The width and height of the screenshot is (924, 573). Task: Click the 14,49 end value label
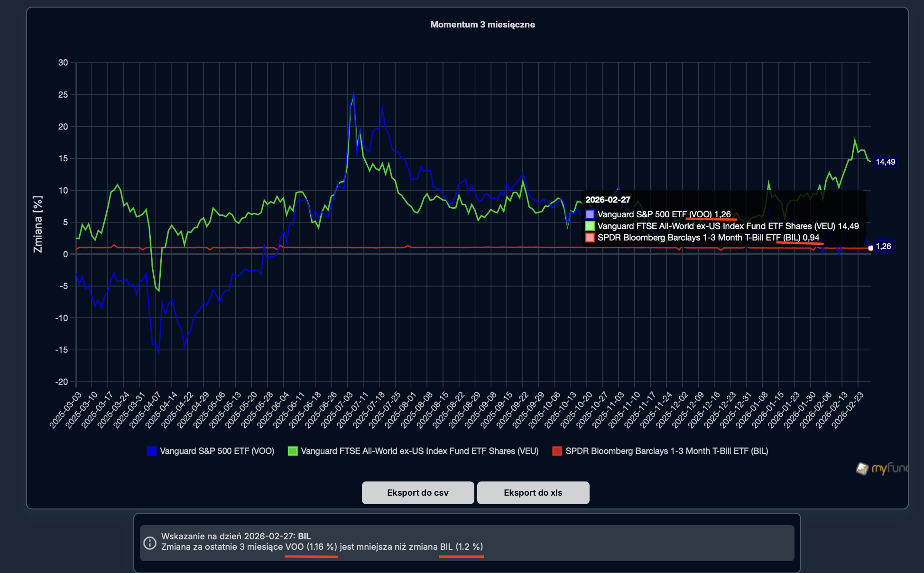tap(885, 162)
